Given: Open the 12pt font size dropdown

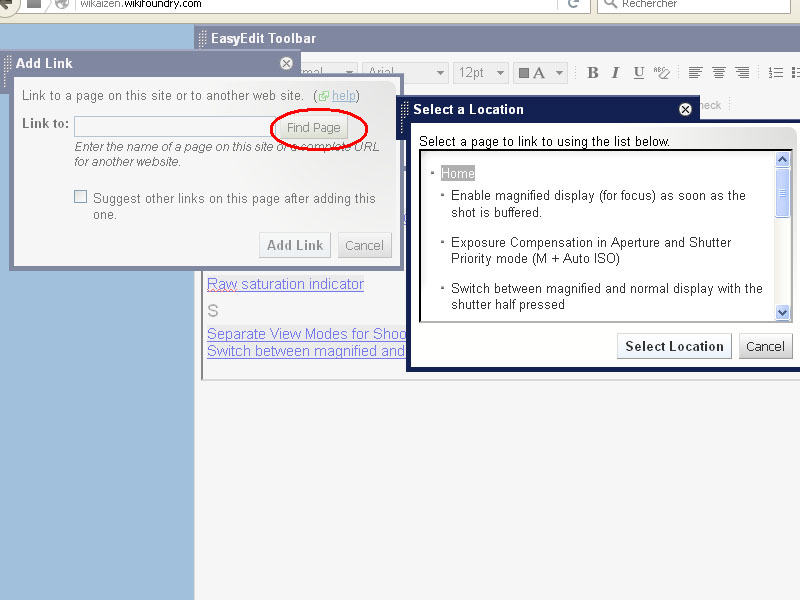Looking at the screenshot, I should [481, 73].
